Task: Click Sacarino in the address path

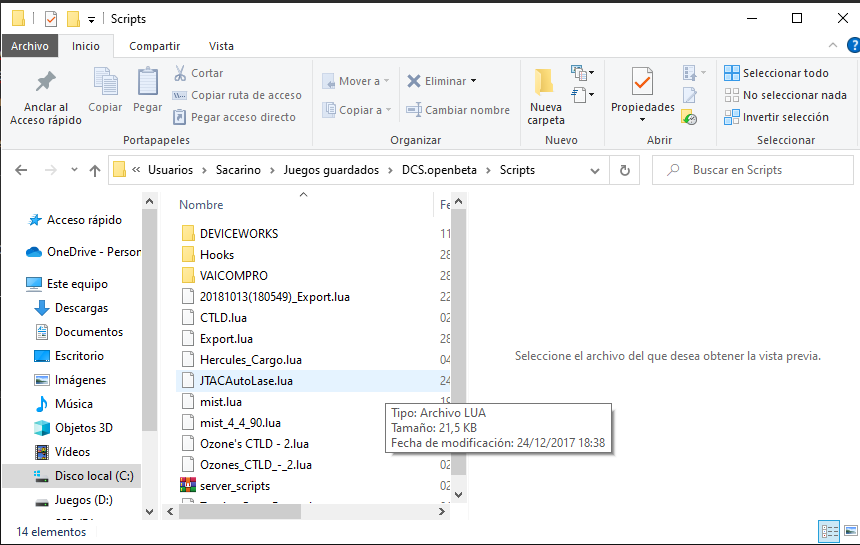Action: click(x=238, y=170)
